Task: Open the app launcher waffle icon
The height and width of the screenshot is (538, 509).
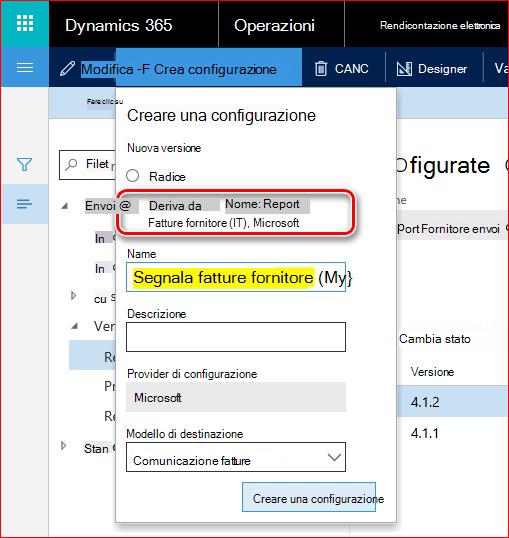Action: (x=25, y=23)
